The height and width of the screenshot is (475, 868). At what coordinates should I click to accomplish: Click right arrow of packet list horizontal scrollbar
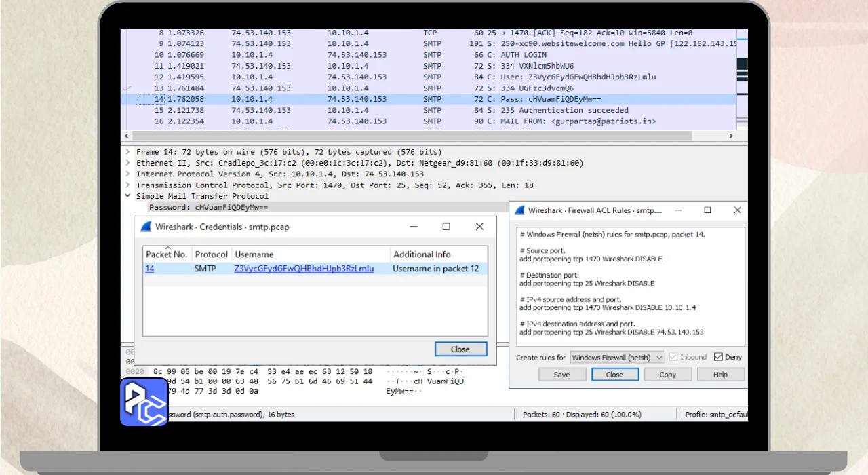coord(731,136)
